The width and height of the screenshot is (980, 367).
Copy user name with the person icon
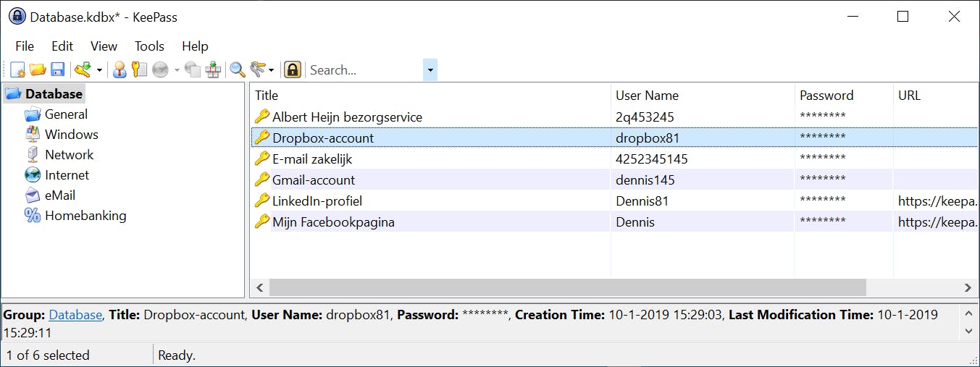(x=120, y=69)
